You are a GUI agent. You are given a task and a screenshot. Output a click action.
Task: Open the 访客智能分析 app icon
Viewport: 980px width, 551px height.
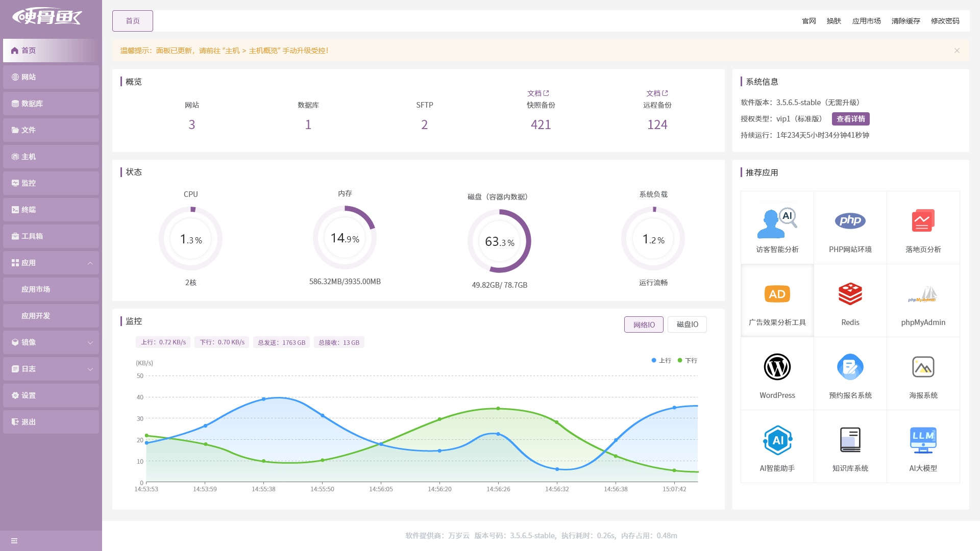tap(777, 223)
